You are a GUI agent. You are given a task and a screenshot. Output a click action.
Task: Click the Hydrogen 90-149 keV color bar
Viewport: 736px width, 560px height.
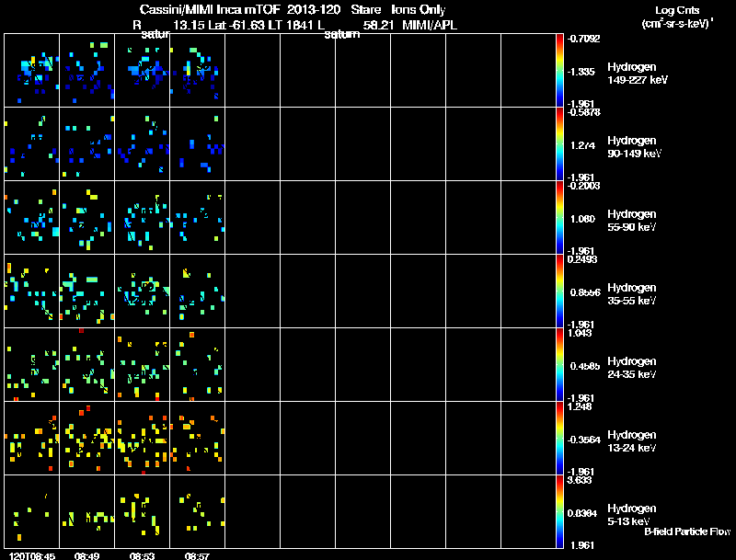point(559,144)
